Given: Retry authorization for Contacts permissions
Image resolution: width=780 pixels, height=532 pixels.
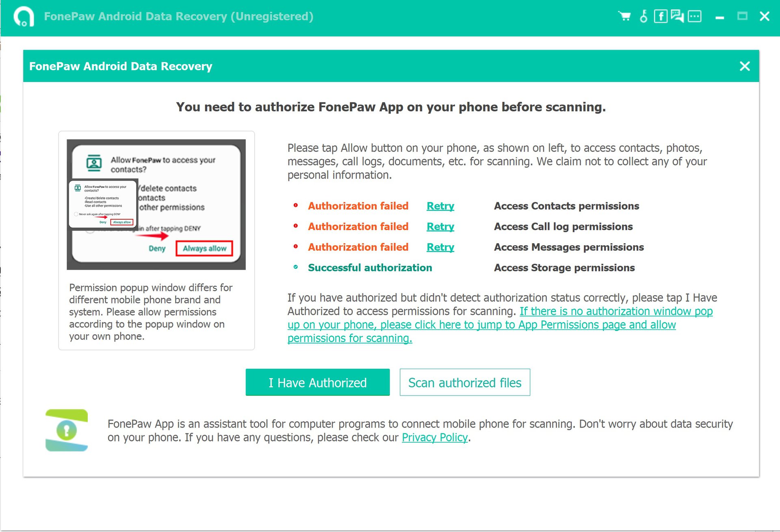Looking at the screenshot, I should (x=441, y=205).
